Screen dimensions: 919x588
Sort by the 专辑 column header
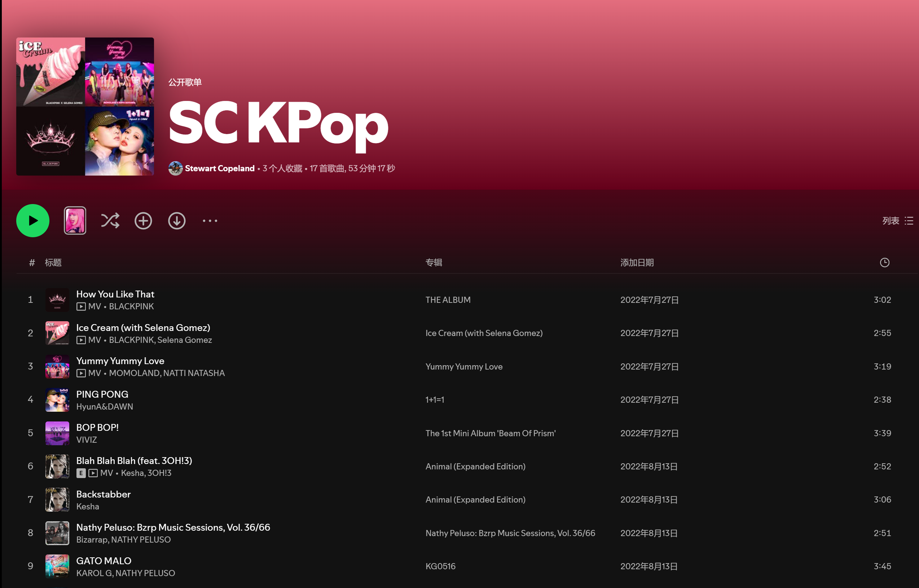coord(434,262)
